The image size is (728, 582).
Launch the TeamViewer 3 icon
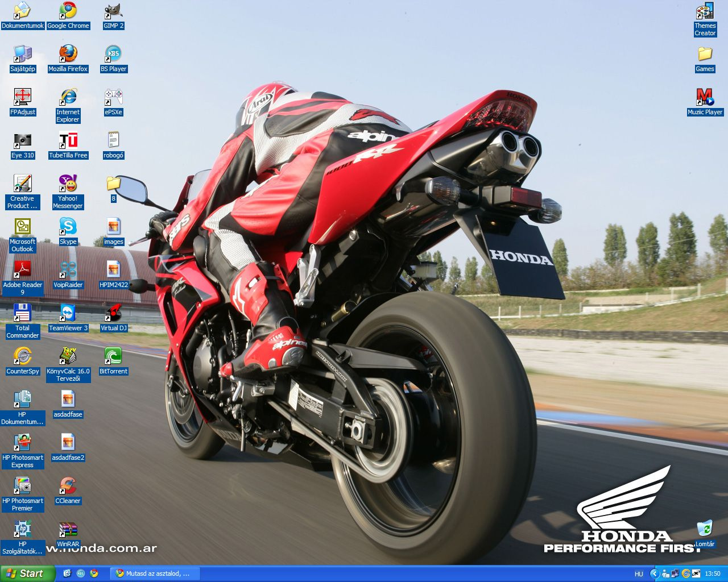[68, 318]
